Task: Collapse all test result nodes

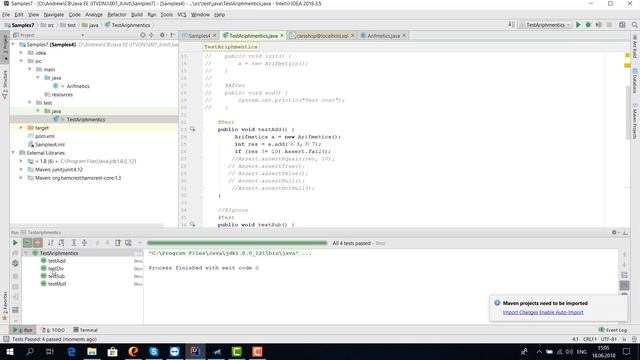Action: tap(84, 243)
